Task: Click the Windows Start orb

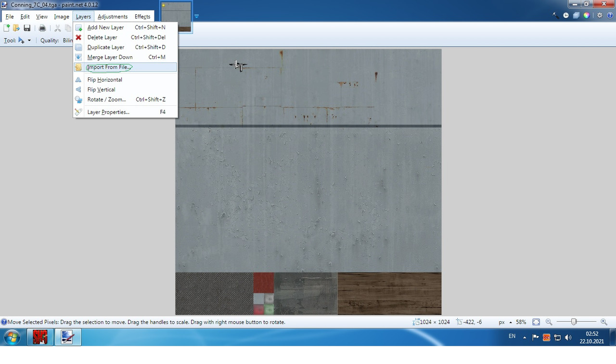Action: tap(13, 337)
